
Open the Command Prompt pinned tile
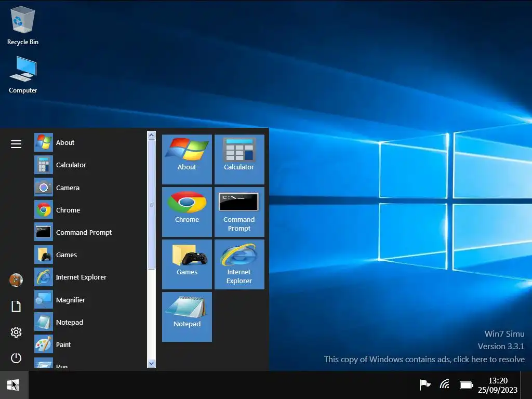(x=239, y=212)
